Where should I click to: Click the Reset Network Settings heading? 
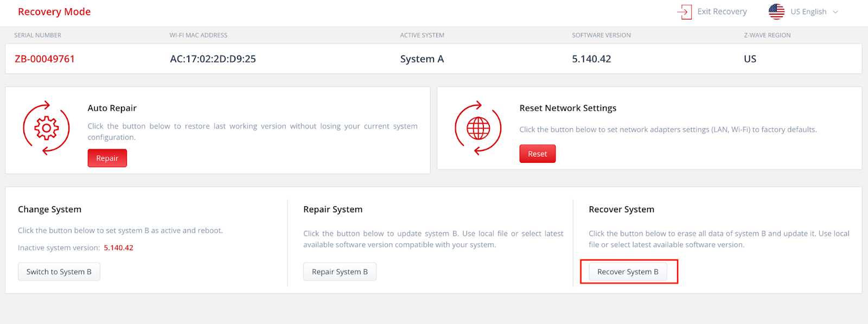568,108
